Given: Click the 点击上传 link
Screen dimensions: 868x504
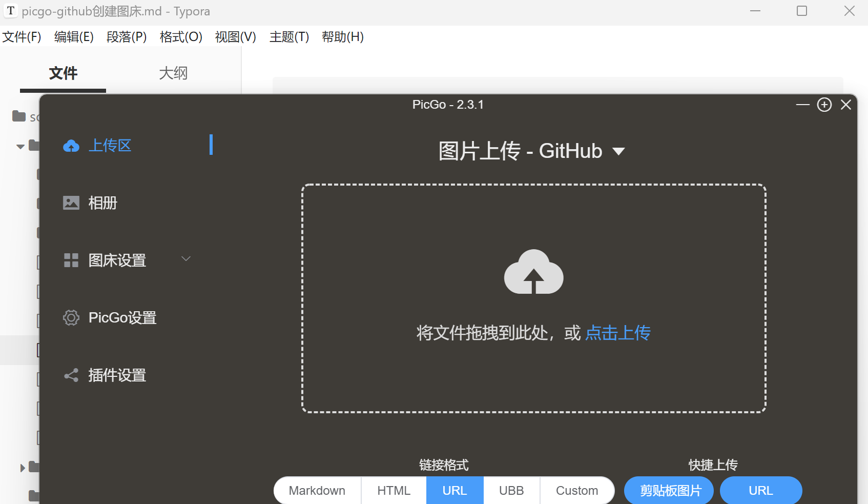Looking at the screenshot, I should 618,333.
